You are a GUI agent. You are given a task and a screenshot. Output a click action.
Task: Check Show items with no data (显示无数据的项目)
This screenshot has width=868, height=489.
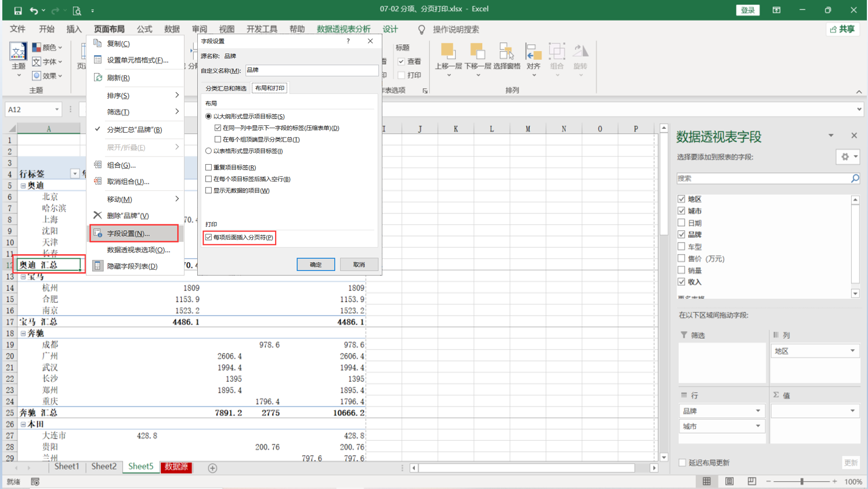point(209,190)
